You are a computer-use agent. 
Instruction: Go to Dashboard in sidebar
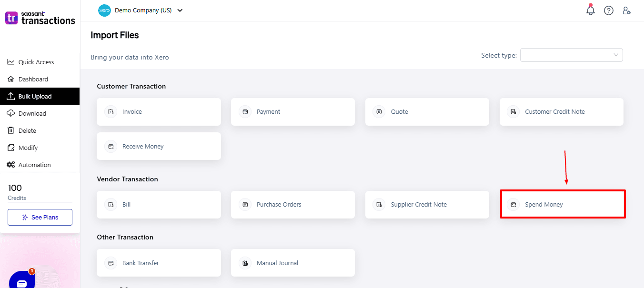tap(33, 79)
